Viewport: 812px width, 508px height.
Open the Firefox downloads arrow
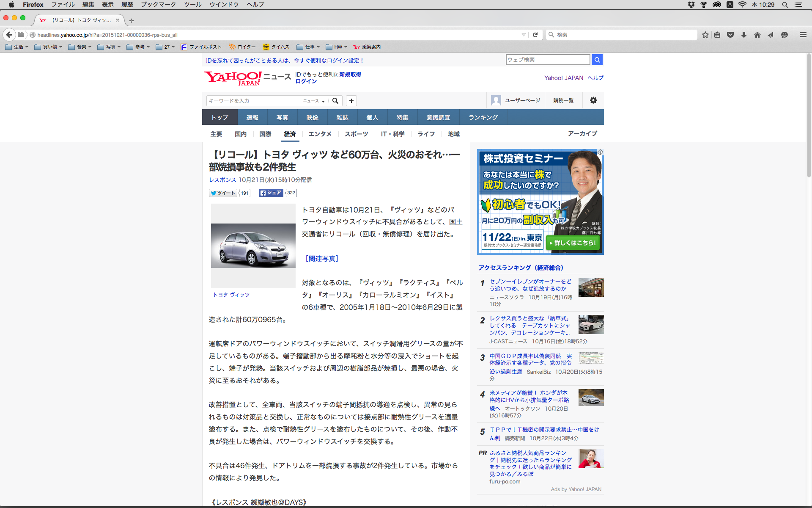(744, 35)
